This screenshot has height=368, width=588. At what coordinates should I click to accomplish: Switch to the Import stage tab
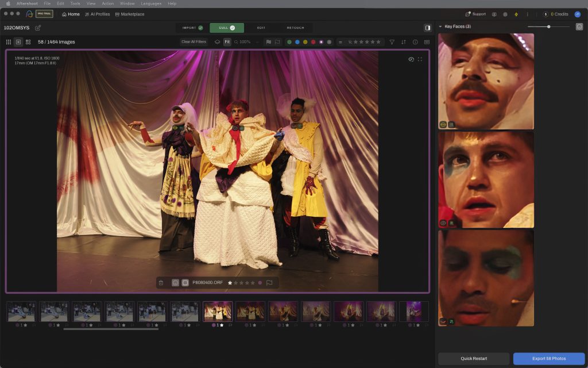pos(192,28)
